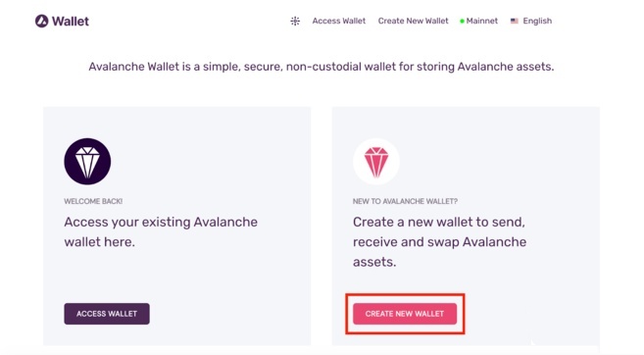Click the Avalanche logo icon
The image size is (644, 355).
(41, 21)
